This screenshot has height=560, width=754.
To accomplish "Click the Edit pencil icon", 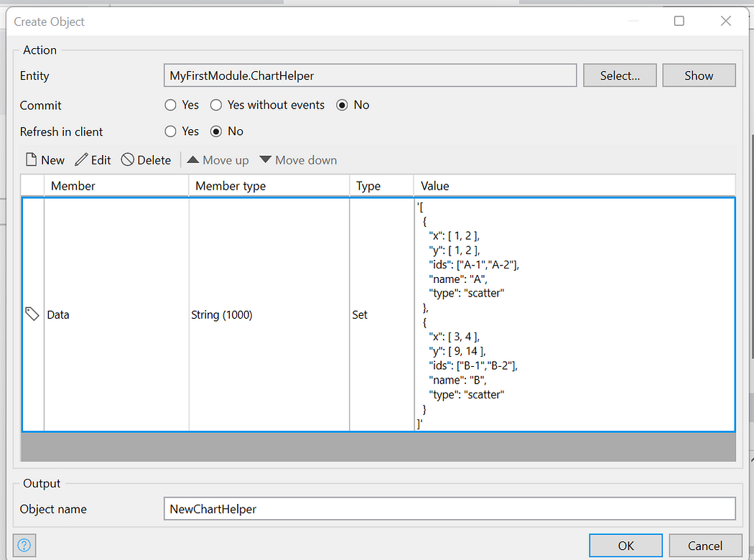I will click(x=82, y=160).
